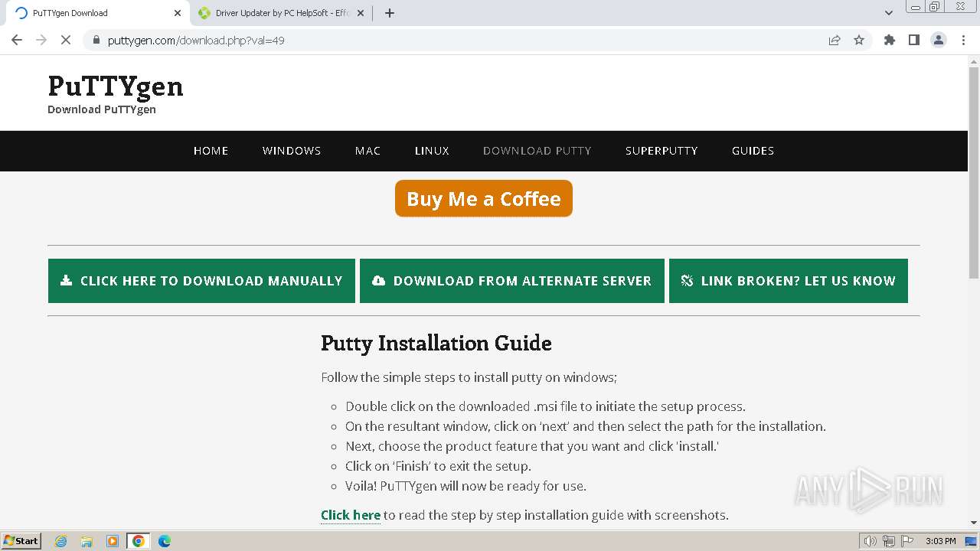Click Here to Download Manually button
The image size is (980, 551).
pyautogui.click(x=201, y=281)
